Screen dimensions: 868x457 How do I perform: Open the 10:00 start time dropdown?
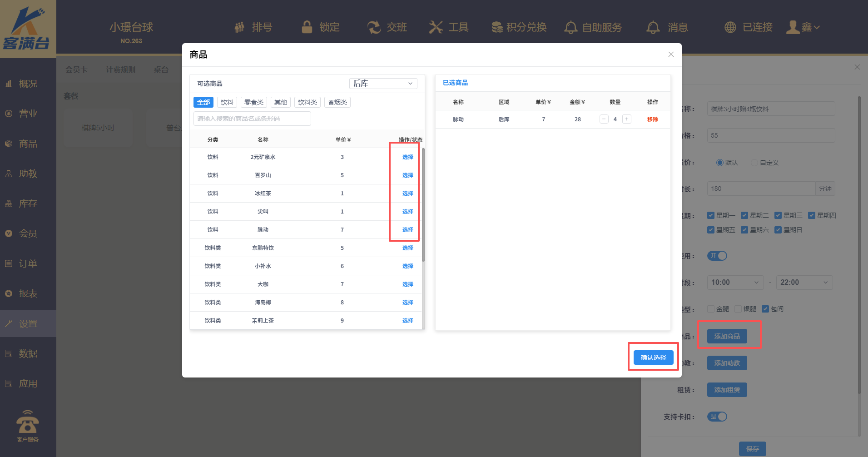click(x=734, y=283)
